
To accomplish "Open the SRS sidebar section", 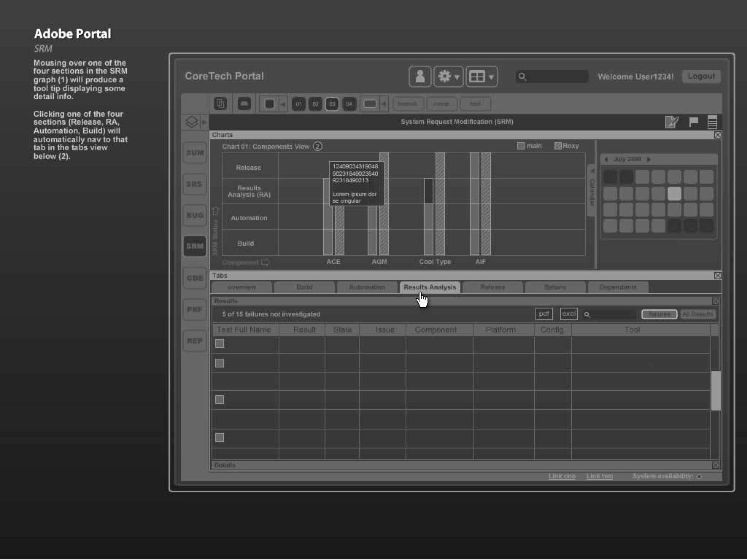I will pyautogui.click(x=195, y=184).
